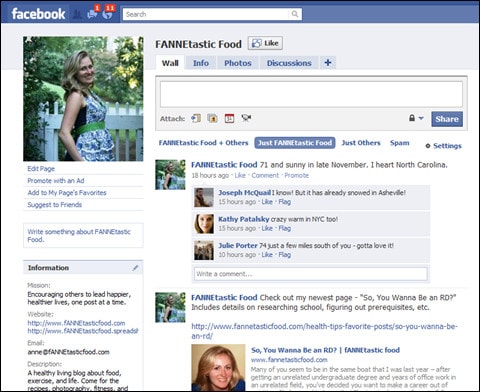The height and width of the screenshot is (392, 480).
Task: Flag Julie Porter's comment
Action: pos(285,255)
